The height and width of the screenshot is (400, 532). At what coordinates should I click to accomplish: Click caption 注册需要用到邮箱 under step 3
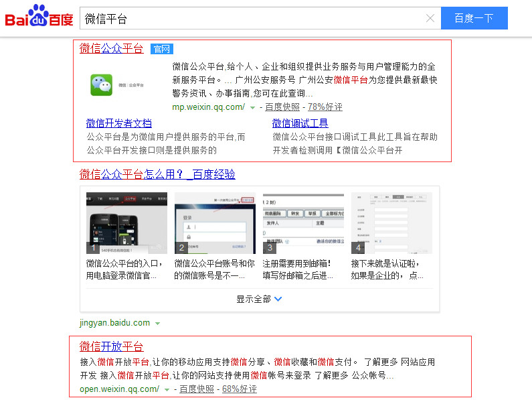point(298,269)
